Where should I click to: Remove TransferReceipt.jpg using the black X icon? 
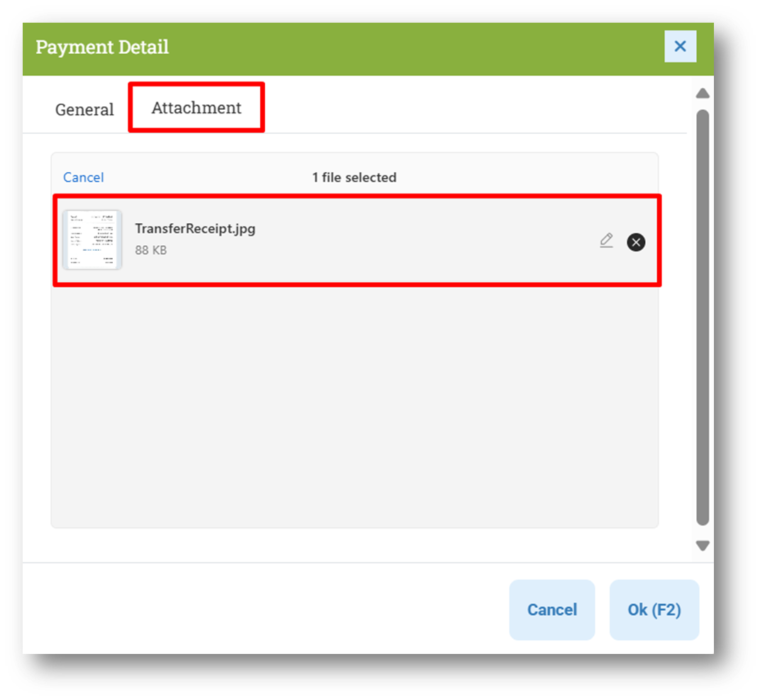[636, 242]
